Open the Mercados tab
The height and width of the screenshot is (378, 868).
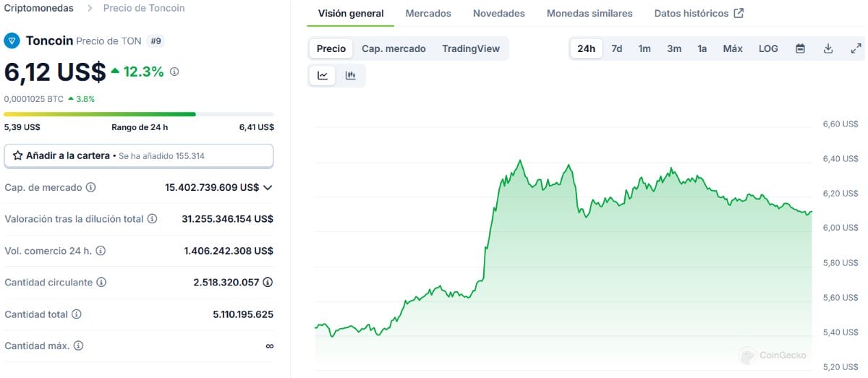(x=428, y=13)
